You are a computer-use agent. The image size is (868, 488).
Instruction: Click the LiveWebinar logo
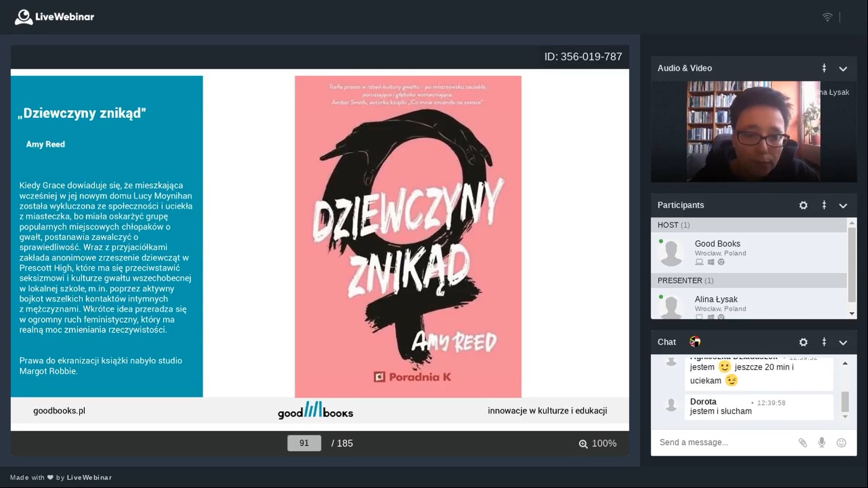[54, 17]
